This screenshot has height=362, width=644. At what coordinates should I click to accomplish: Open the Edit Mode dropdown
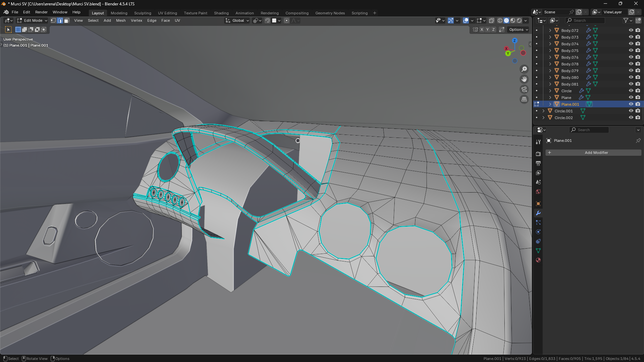click(x=33, y=20)
